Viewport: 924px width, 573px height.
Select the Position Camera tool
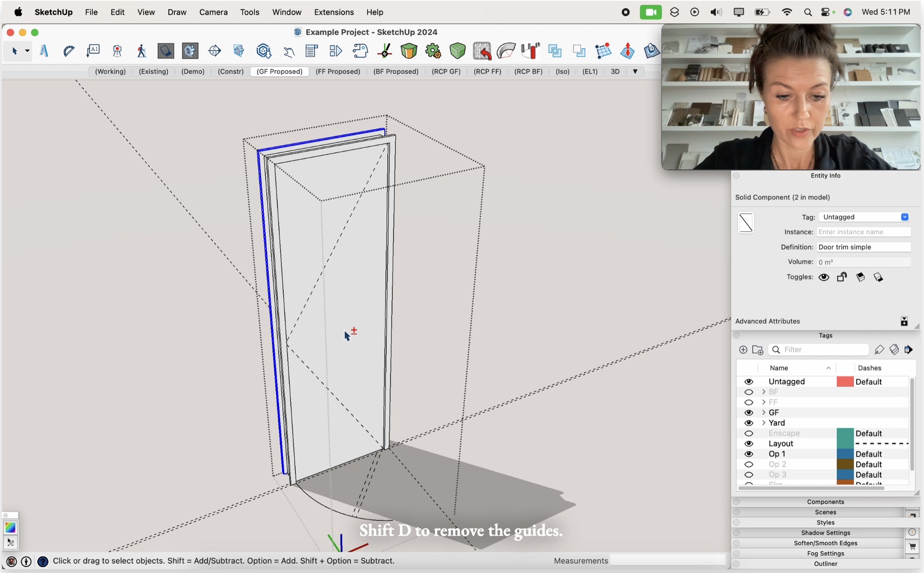click(117, 51)
